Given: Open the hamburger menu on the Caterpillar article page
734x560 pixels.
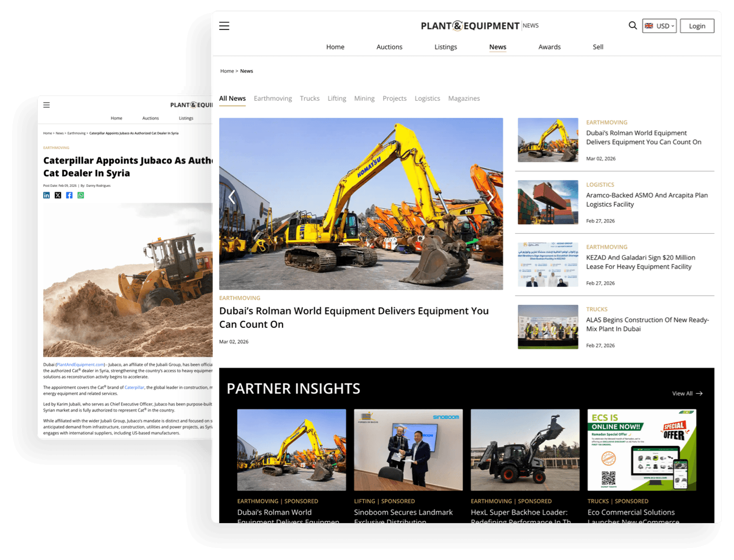Looking at the screenshot, I should [46, 105].
